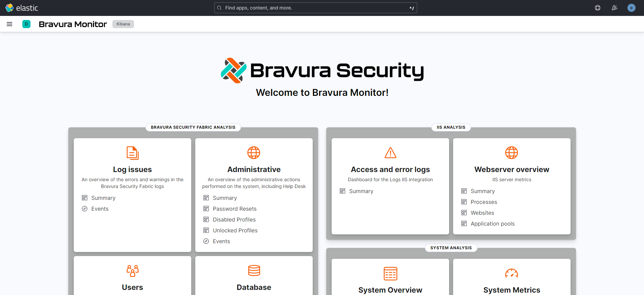The height and width of the screenshot is (295, 644).
Task: Click the System Overview table icon
Action: click(391, 273)
